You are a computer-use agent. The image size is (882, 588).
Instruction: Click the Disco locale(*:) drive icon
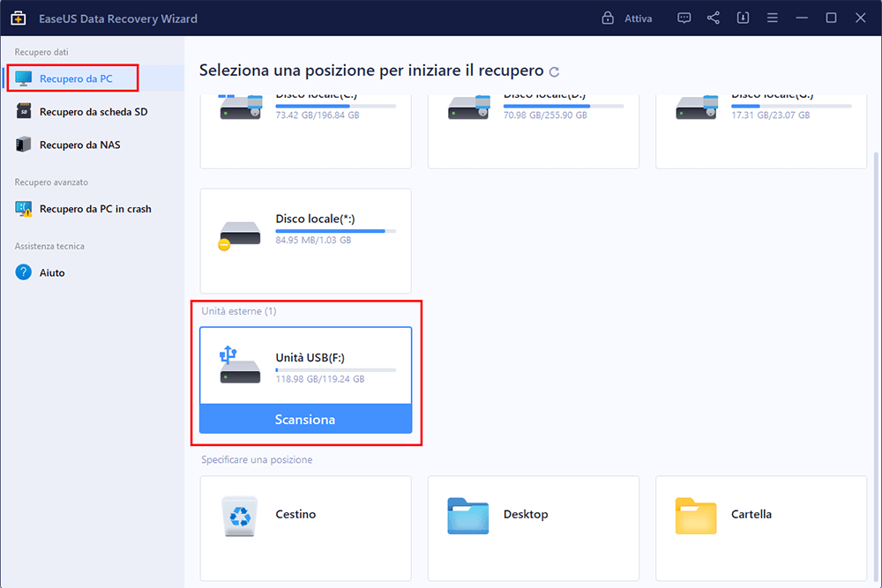pos(240,235)
